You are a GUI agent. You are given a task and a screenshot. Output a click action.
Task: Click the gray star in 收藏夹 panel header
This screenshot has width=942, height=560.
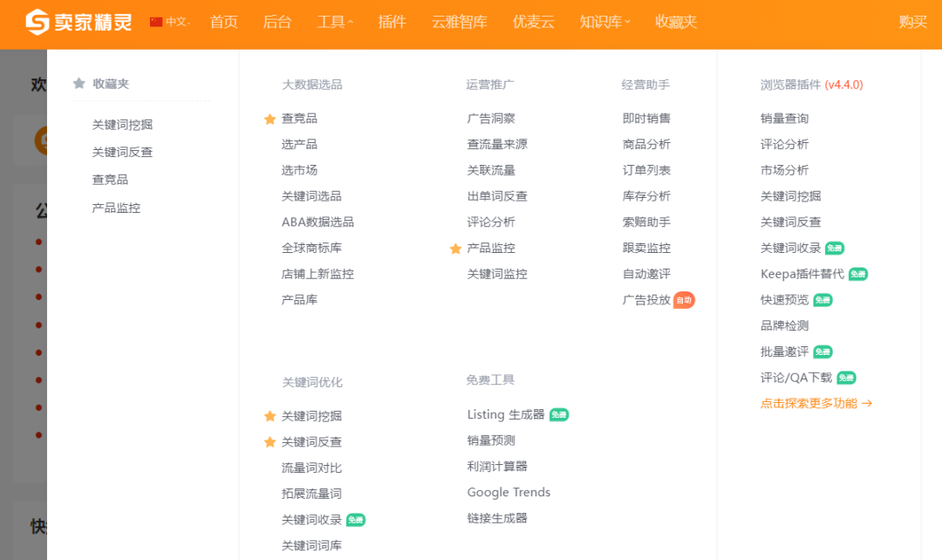79,84
